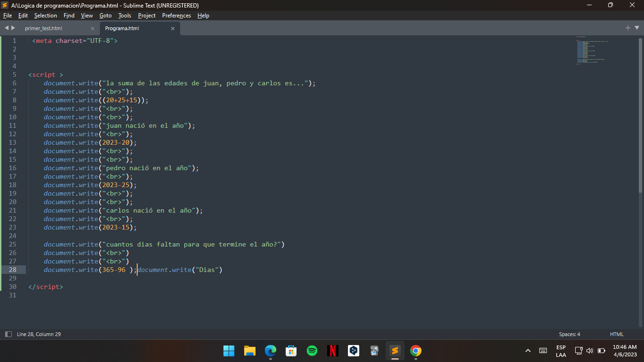Click the Line 28, Column 29 status
The width and height of the screenshot is (644, 362).
pos(39,334)
